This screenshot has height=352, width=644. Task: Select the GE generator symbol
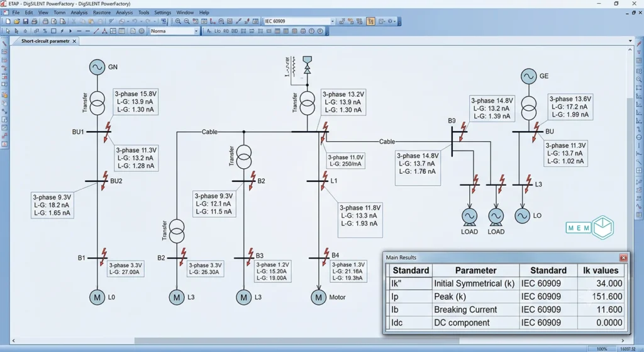pos(529,76)
